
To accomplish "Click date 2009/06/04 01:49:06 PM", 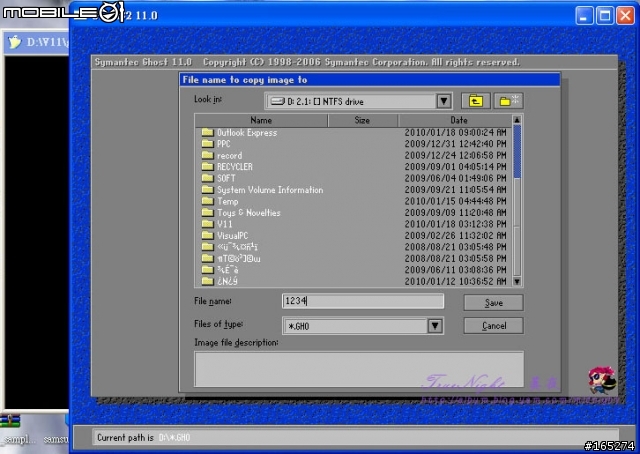I will click(455, 178).
